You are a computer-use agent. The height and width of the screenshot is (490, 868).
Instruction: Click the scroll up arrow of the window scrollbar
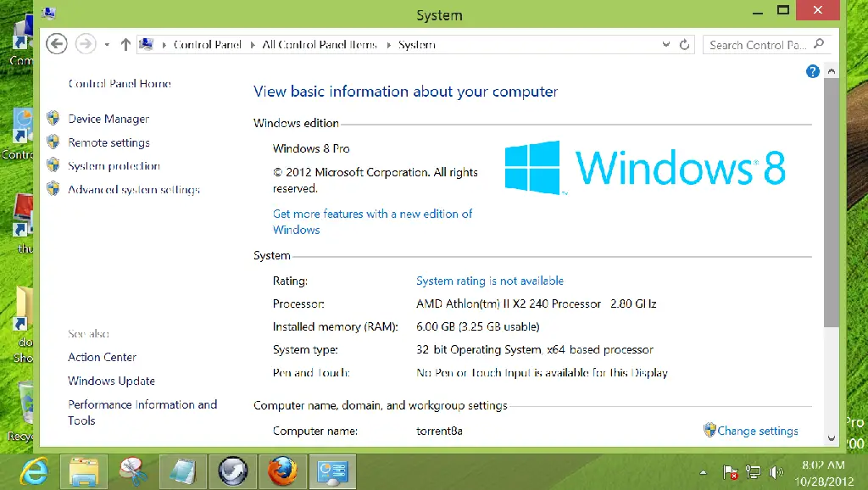click(831, 71)
